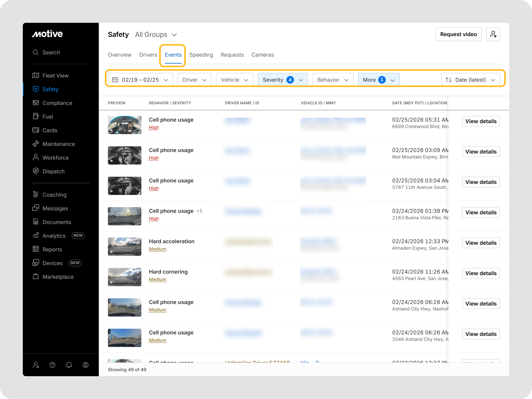Expand the All Groups selector
This screenshot has height=399, width=532.
click(156, 35)
